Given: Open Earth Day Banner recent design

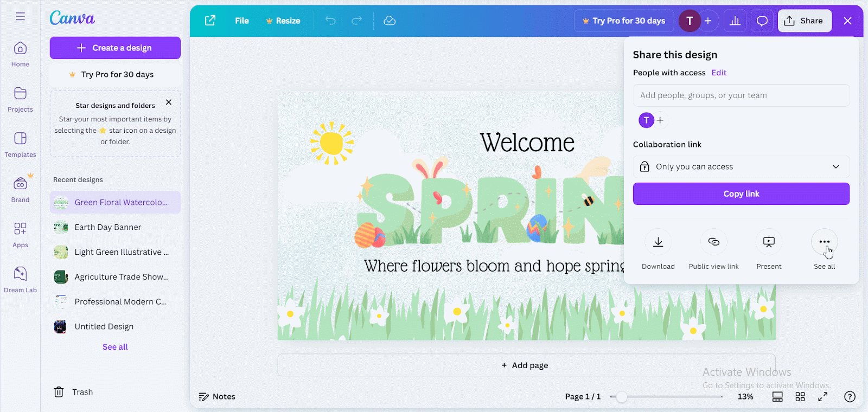Looking at the screenshot, I should tap(108, 227).
